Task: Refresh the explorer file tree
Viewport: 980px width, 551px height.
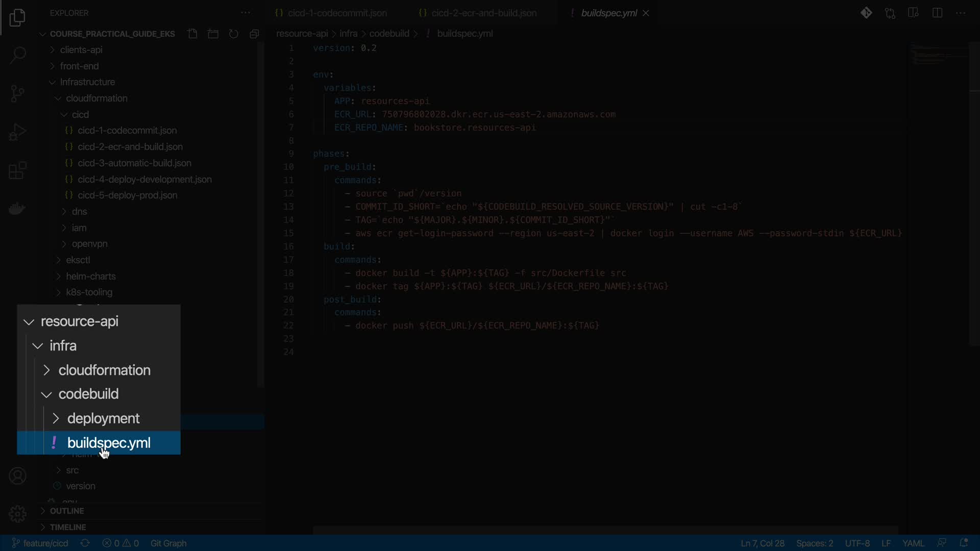Action: coord(233,34)
